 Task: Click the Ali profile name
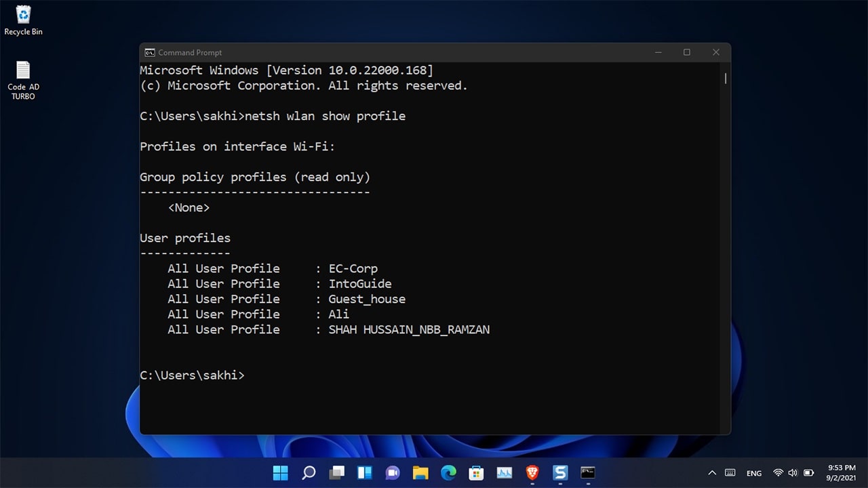point(339,314)
